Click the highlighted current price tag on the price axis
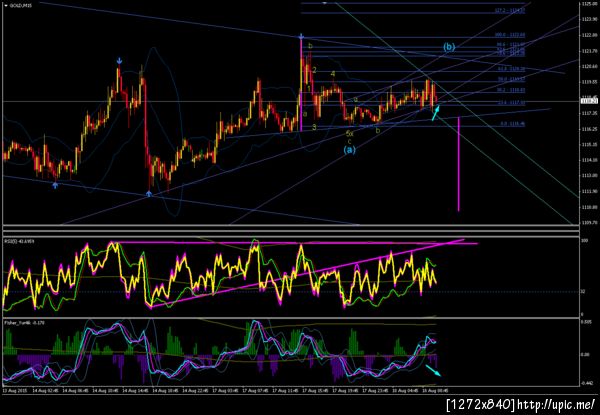 click(587, 101)
